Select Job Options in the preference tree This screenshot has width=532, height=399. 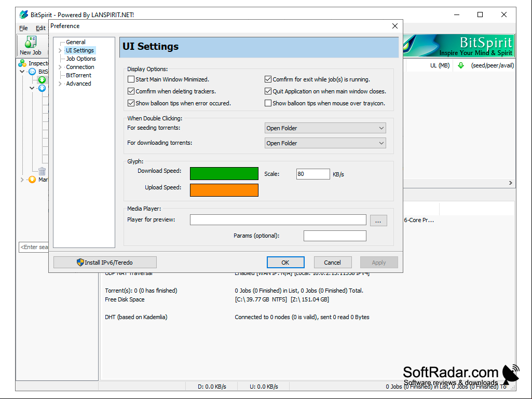tap(81, 59)
